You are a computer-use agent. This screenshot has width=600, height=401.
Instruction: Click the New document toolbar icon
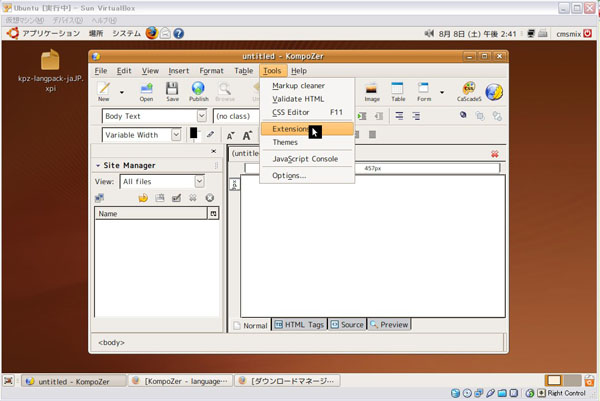coord(104,91)
